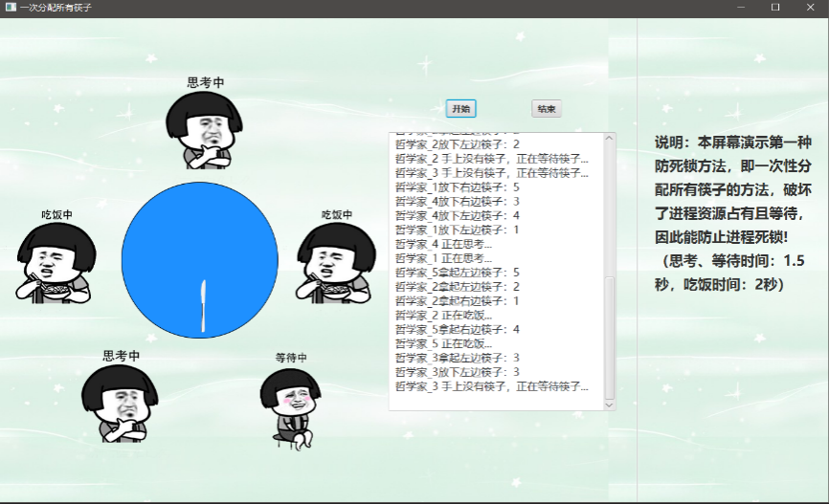Select log row 哲学家_1放下左边筷子: 1

(x=458, y=230)
